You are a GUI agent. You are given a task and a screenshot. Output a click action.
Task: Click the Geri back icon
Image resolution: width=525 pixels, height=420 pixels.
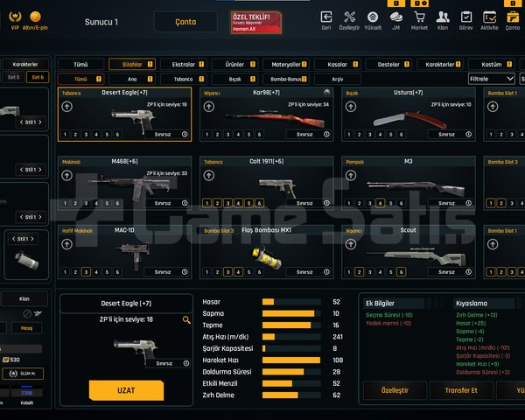326,17
